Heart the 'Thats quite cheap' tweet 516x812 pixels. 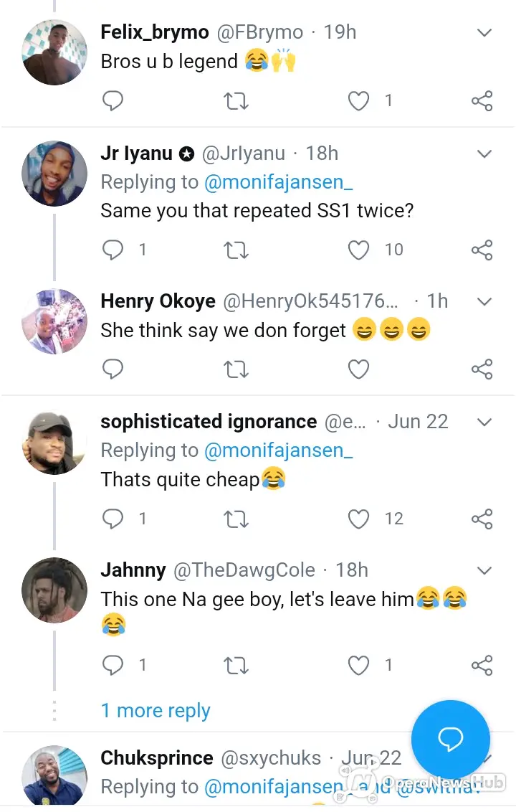(x=358, y=519)
